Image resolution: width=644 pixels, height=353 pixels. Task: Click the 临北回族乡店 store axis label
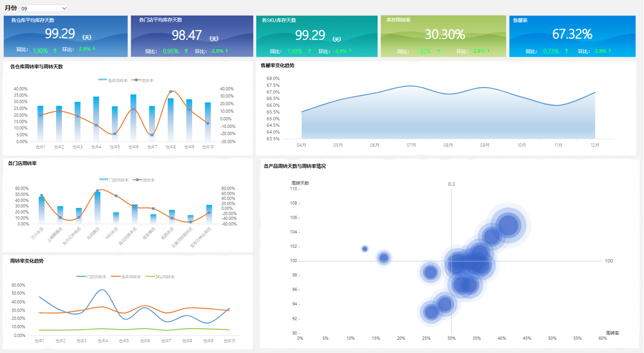click(127, 236)
